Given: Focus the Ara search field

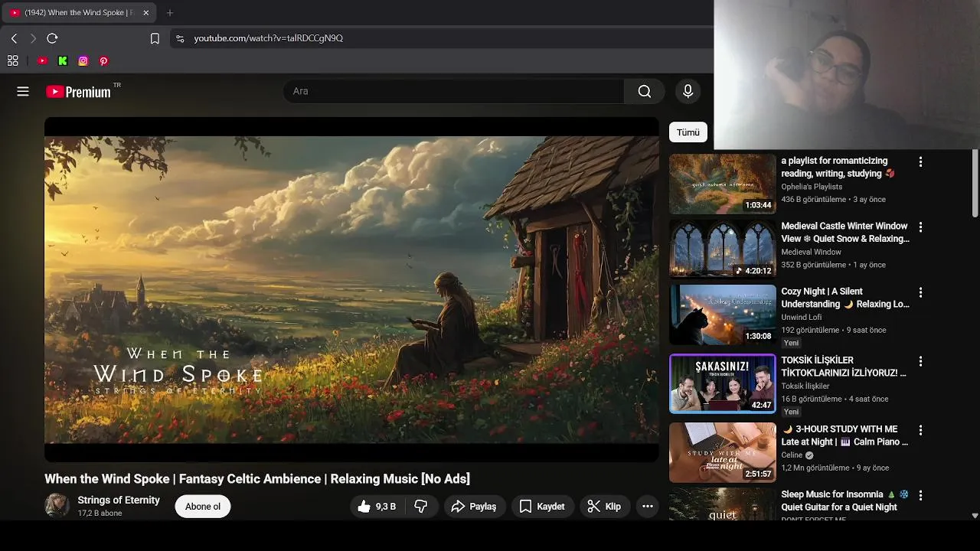Looking at the screenshot, I should pos(453,91).
